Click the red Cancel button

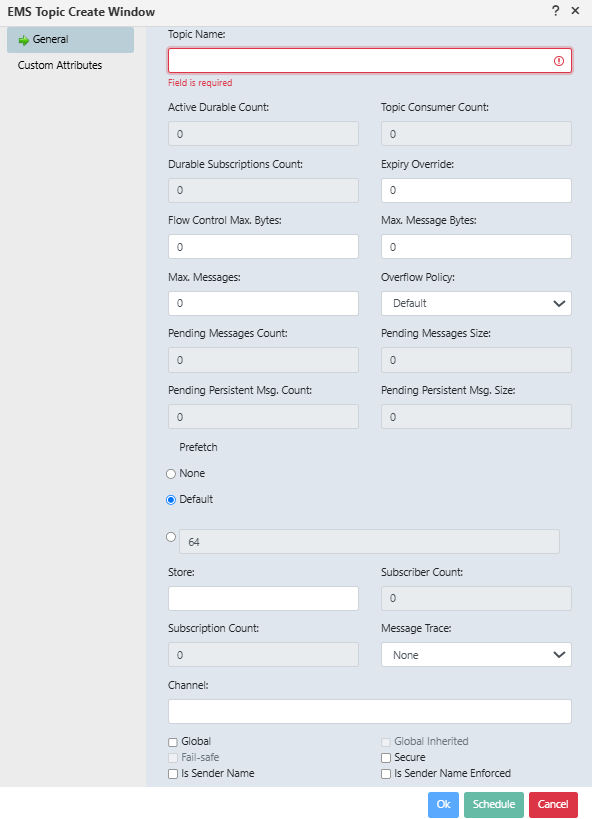tap(553, 804)
